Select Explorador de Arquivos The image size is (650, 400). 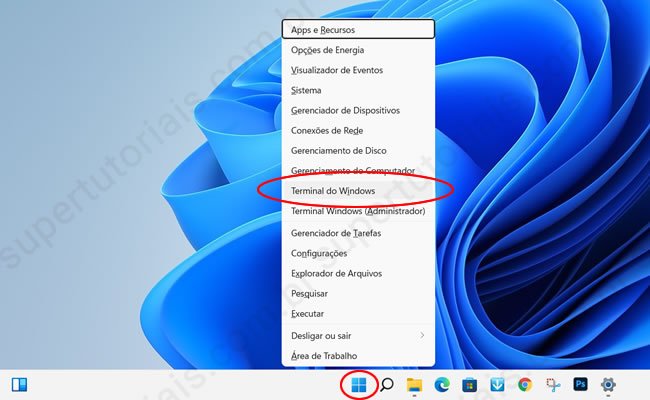(358, 274)
